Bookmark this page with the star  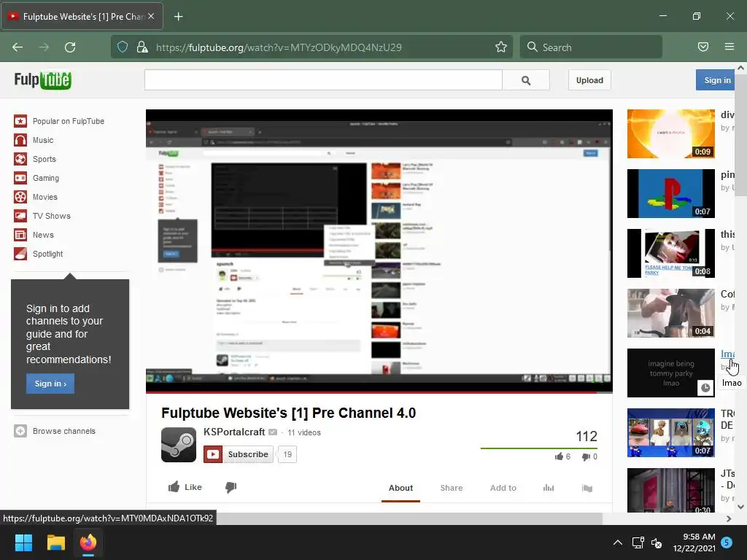[501, 47]
